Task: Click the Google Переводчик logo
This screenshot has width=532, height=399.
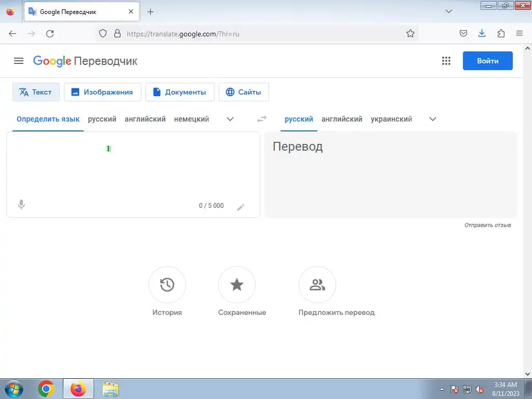Action: point(85,61)
